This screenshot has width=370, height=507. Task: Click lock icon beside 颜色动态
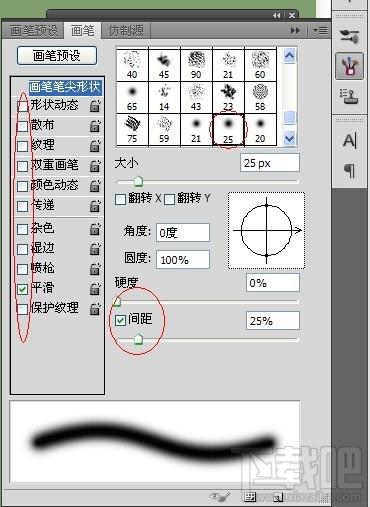[x=95, y=186]
